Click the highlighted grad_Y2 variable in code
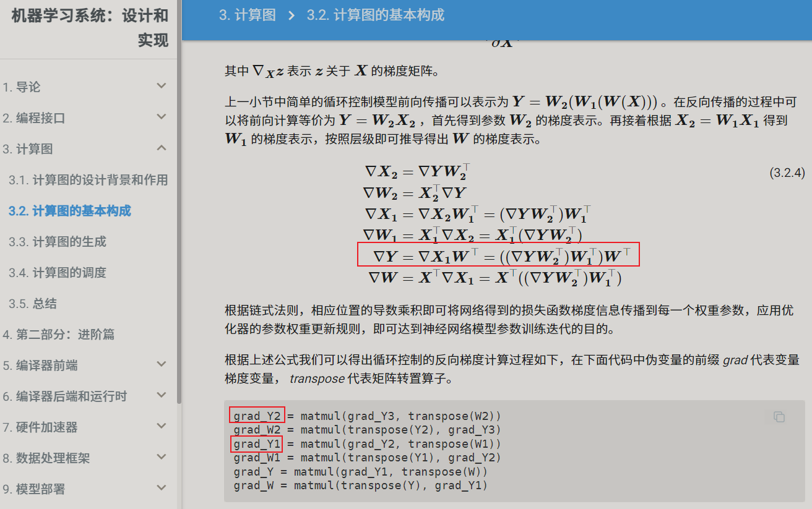 [257, 416]
